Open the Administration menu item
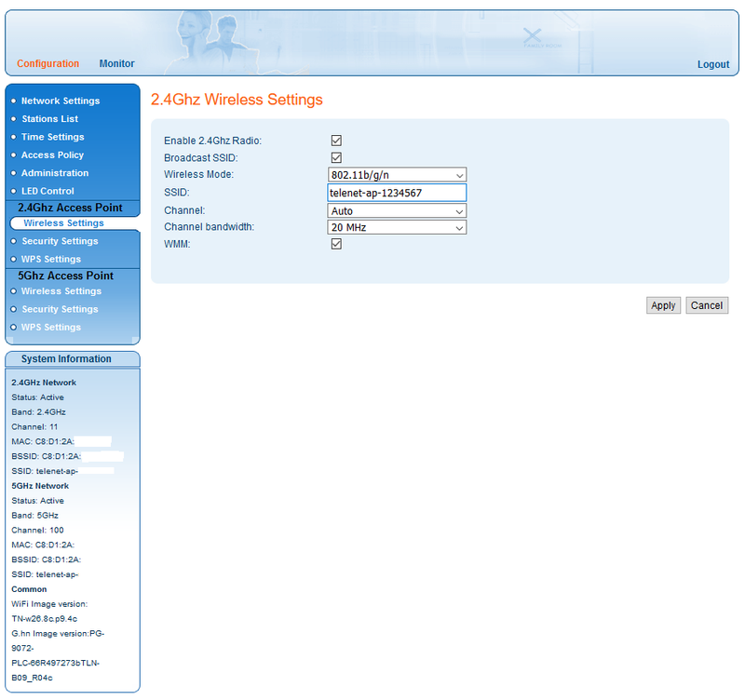745x700 pixels. pos(56,173)
